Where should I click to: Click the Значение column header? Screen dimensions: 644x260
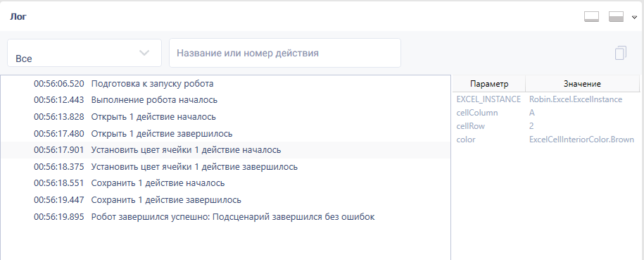click(582, 84)
